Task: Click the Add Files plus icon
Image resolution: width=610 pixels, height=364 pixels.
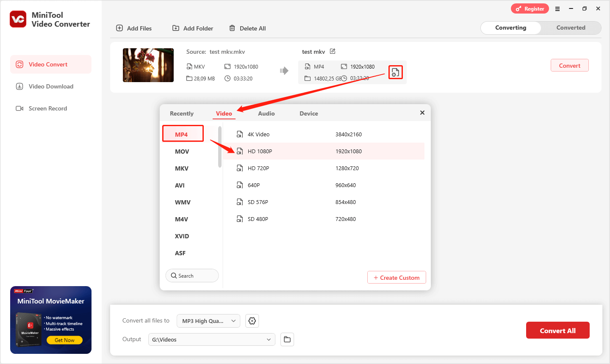Action: tap(119, 28)
